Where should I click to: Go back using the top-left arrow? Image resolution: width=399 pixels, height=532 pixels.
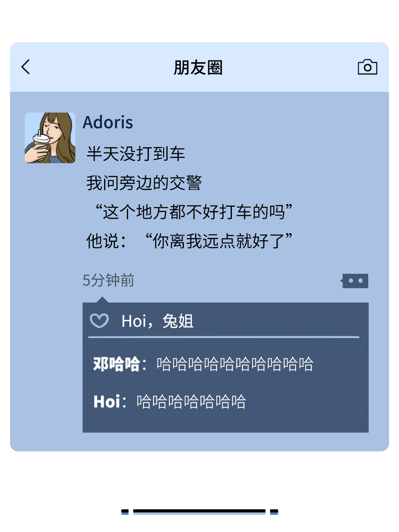coord(26,67)
